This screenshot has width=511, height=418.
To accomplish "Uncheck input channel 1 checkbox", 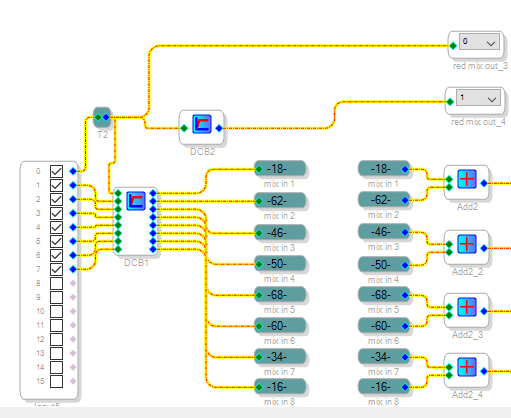I will coord(56,185).
